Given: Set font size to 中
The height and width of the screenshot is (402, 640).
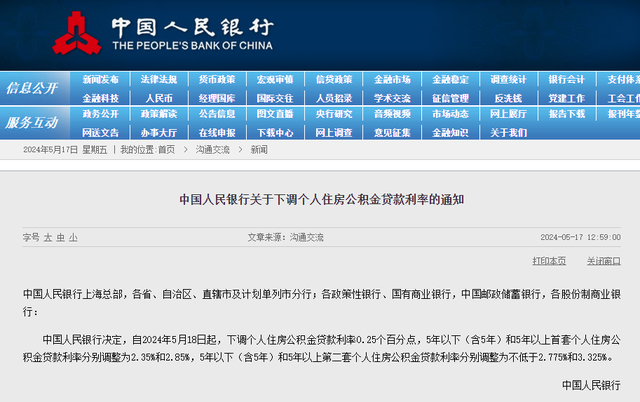Looking at the screenshot, I should (60, 238).
